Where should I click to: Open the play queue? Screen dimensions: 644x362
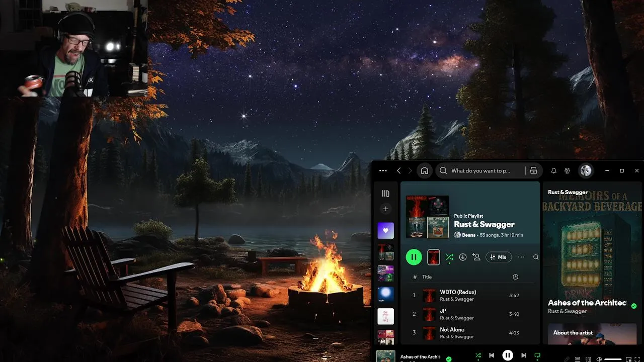click(578, 359)
